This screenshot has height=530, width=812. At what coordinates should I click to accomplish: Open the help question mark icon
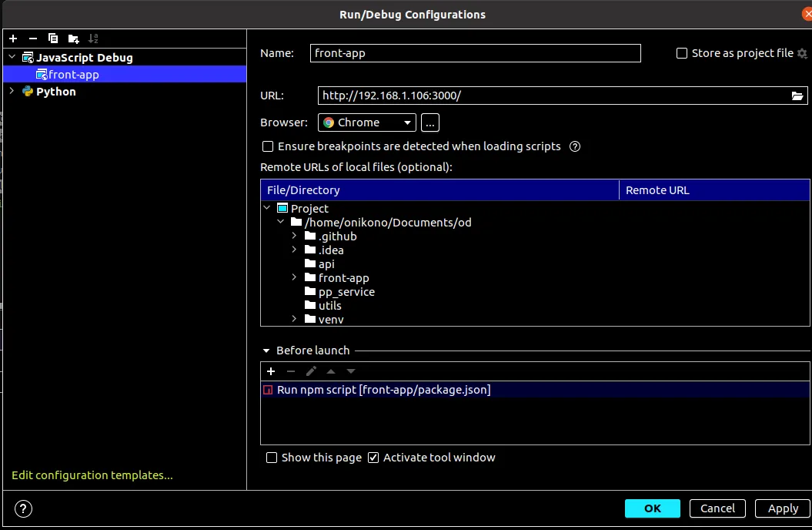(x=24, y=508)
